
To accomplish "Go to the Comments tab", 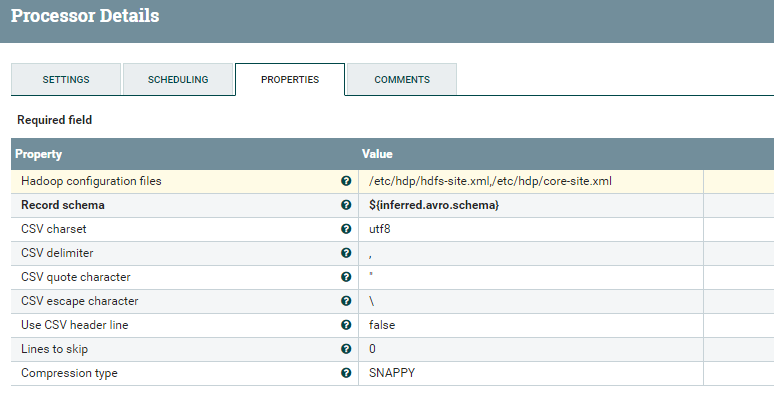I will pyautogui.click(x=402, y=79).
